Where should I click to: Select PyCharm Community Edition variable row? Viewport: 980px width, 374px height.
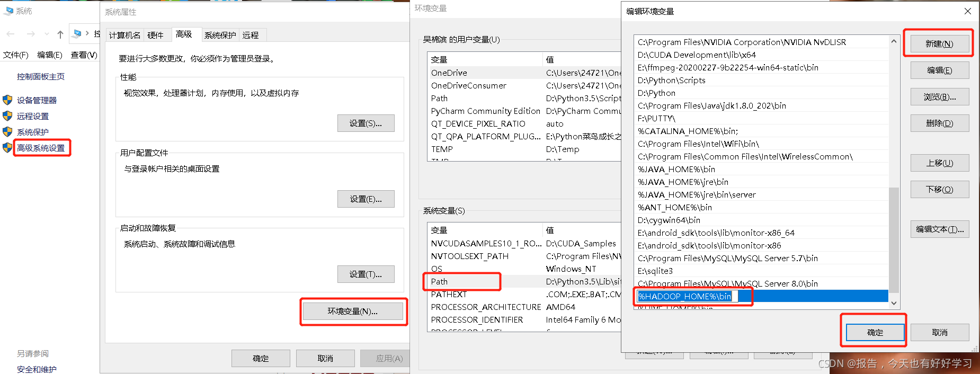524,111
